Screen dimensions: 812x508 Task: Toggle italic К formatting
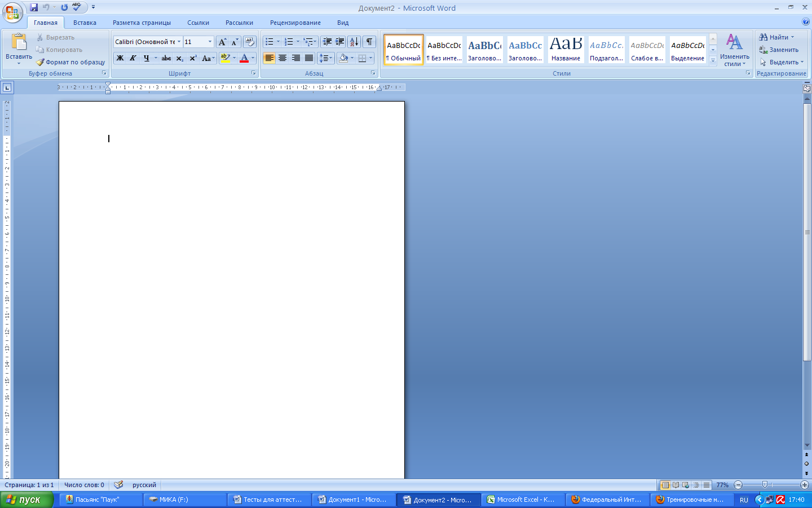pyautogui.click(x=133, y=58)
